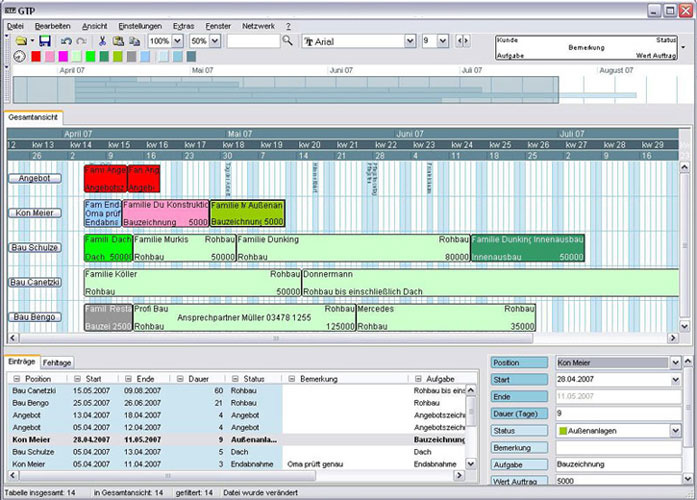Toggle the Bemerkung column header box

tap(289, 379)
